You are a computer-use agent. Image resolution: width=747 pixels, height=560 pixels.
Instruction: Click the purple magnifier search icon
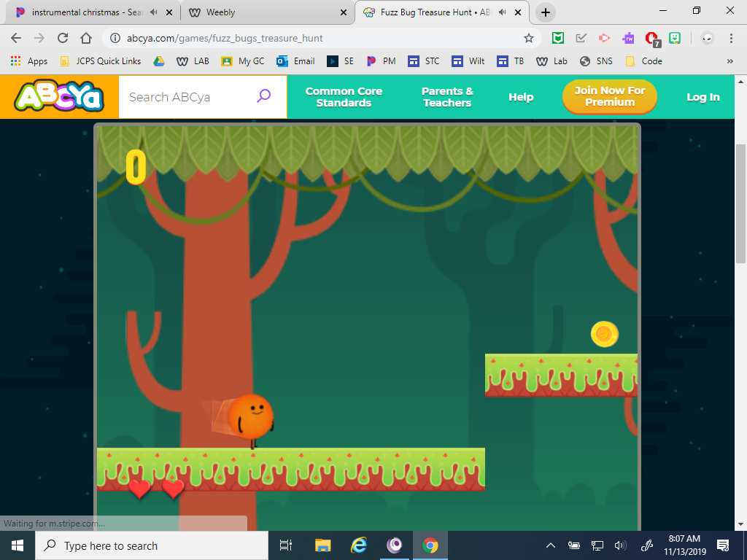pyautogui.click(x=263, y=96)
